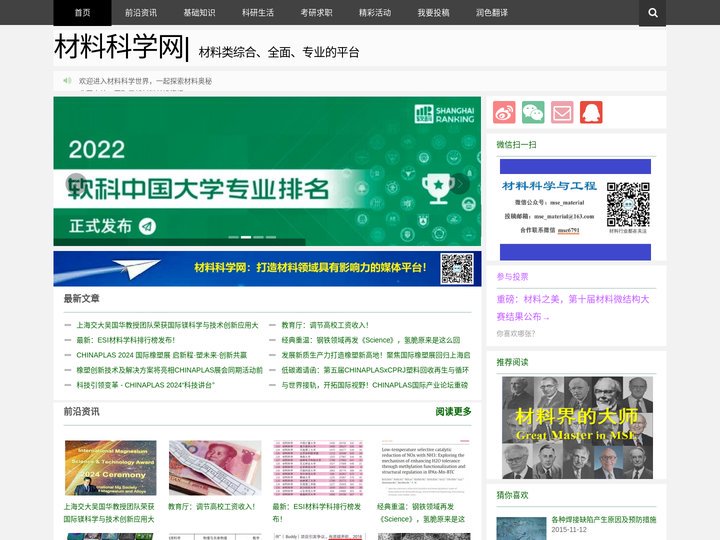Viewport: 720px width, 540px height.
Task: Open the pink ESI ranking table thumbnail
Action: (x=319, y=468)
